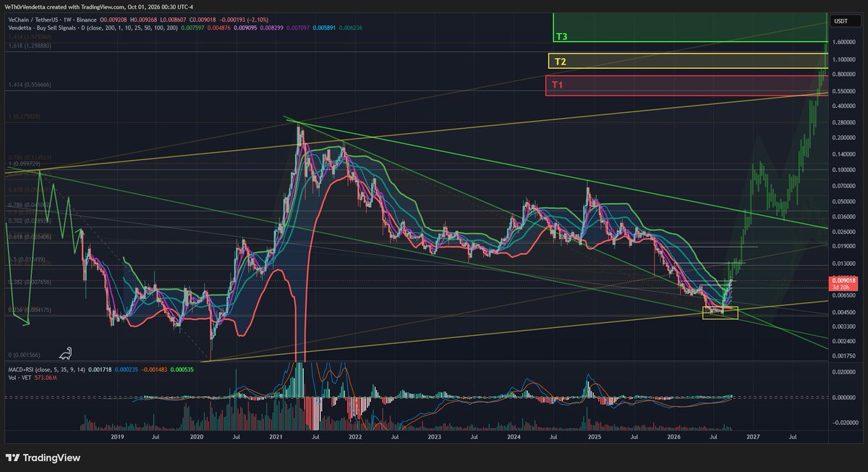Viewport: 868px width, 472px height.
Task: Click the T1 target zone label
Action: [557, 85]
